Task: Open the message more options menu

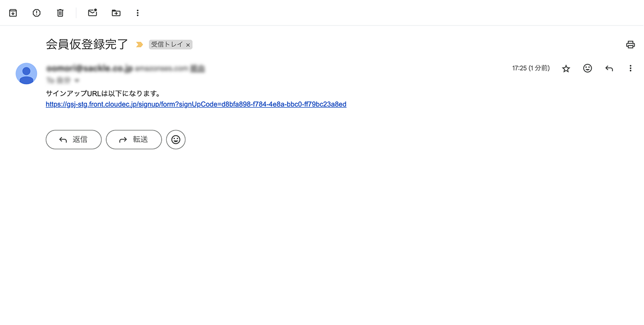Action: click(630, 68)
